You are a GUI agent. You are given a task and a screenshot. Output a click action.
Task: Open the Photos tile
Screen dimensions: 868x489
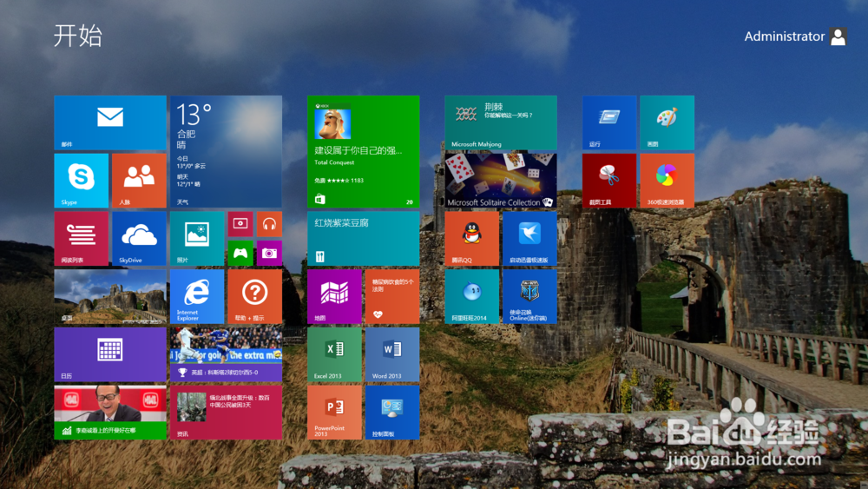197,238
